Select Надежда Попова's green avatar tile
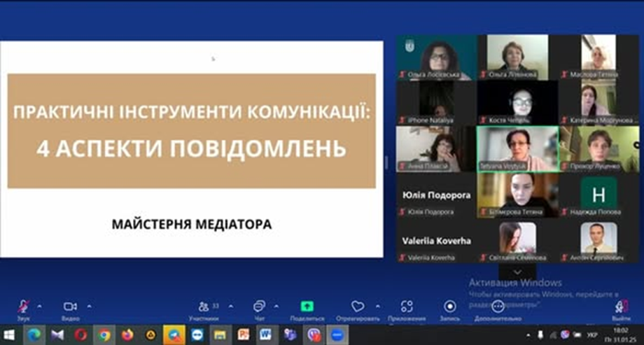The width and height of the screenshot is (644, 345). coord(598,192)
